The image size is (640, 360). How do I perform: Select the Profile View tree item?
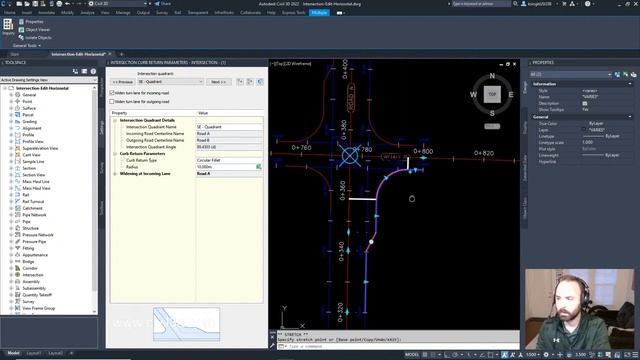[x=33, y=142]
